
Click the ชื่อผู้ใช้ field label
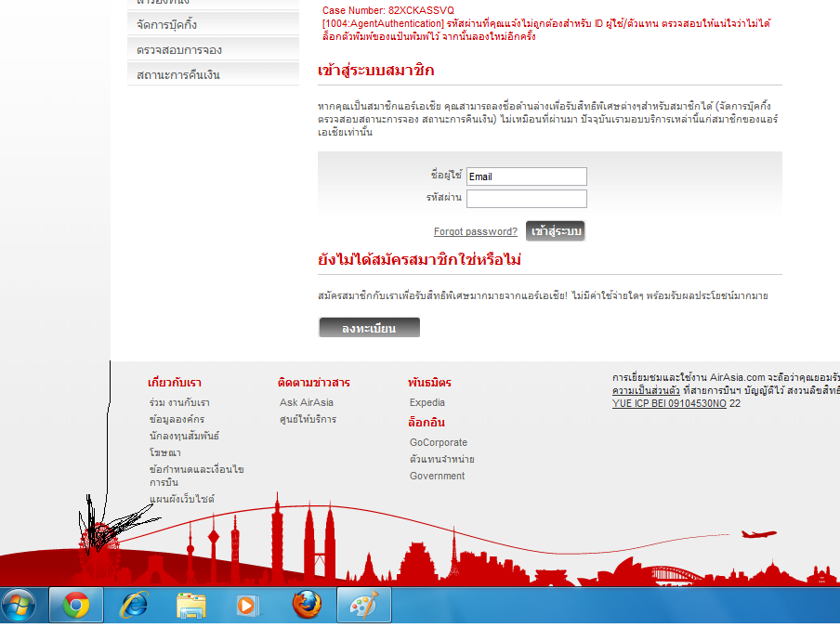[x=446, y=175]
